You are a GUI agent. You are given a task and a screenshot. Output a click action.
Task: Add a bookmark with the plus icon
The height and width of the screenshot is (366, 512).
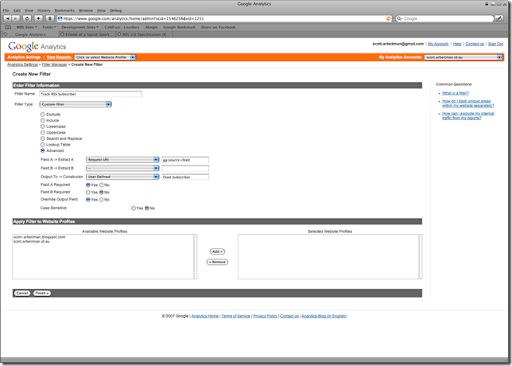(x=38, y=18)
